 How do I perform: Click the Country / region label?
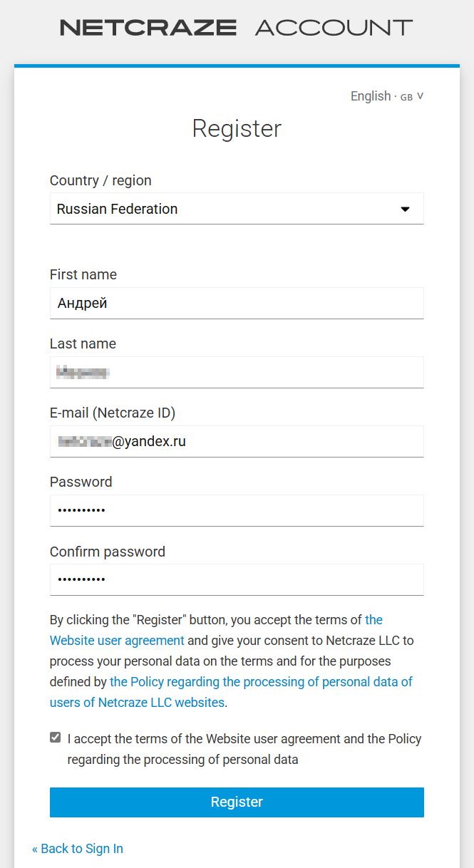click(101, 181)
